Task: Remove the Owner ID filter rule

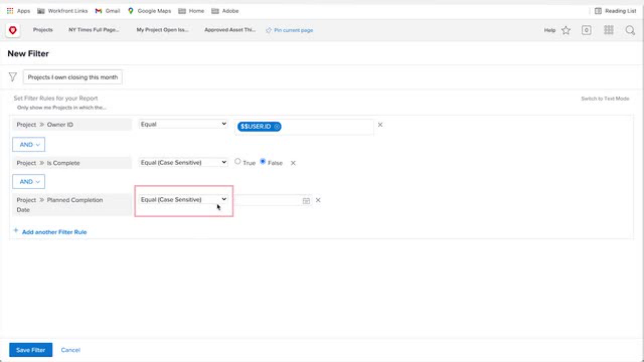Action: [x=380, y=125]
